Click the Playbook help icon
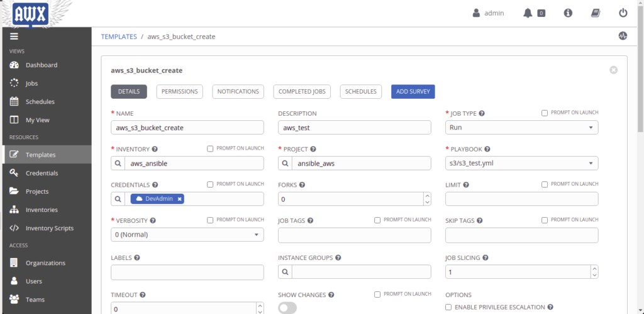The width and height of the screenshot is (644, 314). (x=487, y=149)
